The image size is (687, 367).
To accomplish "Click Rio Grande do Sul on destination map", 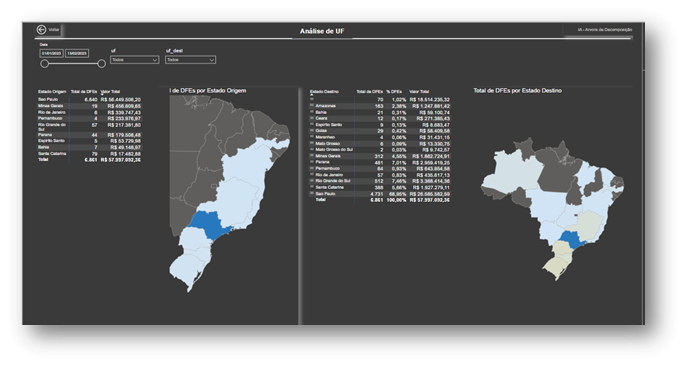I will pos(556,267).
